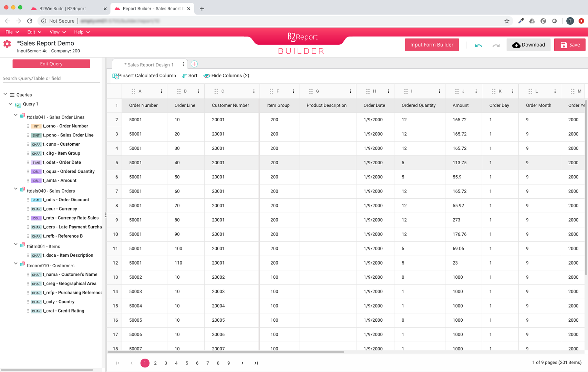Open the settings gear beside Sales Report Demo

(7, 44)
